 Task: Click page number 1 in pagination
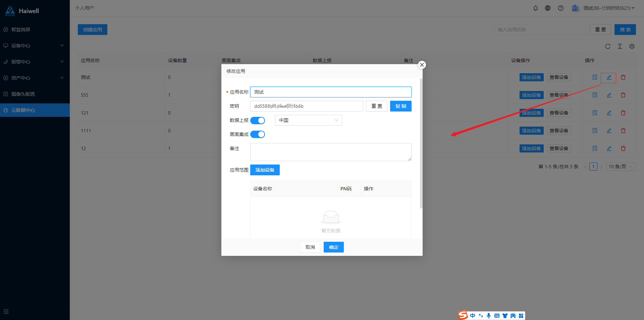click(x=593, y=167)
